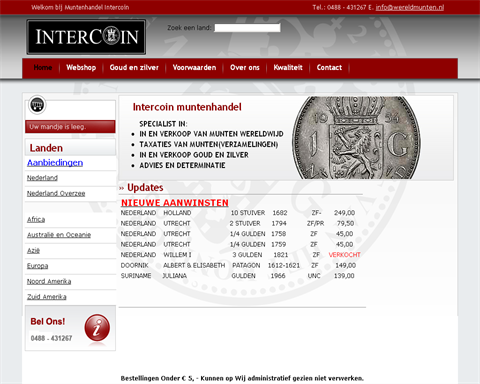Click the red VERKOCHT label
The image size is (480, 384).
tap(344, 255)
